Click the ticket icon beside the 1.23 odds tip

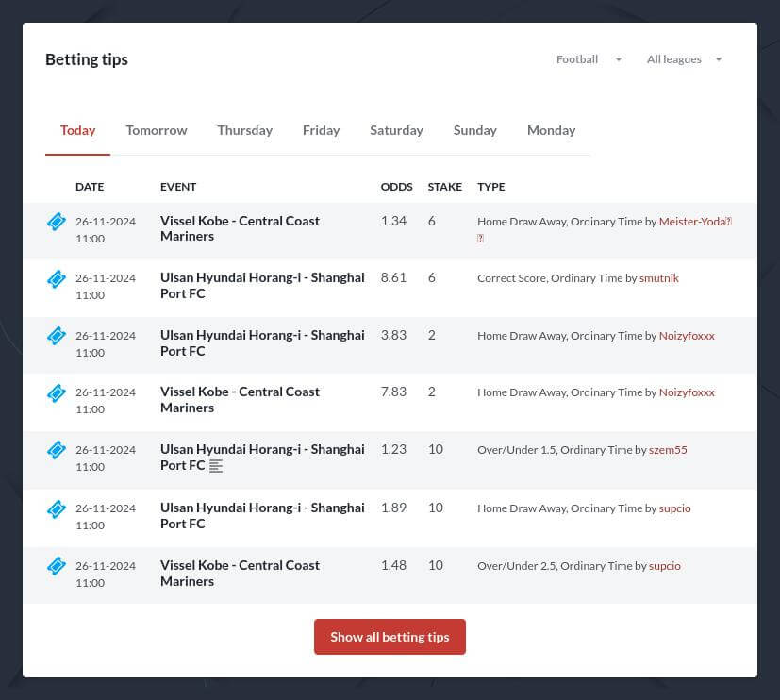[57, 450]
